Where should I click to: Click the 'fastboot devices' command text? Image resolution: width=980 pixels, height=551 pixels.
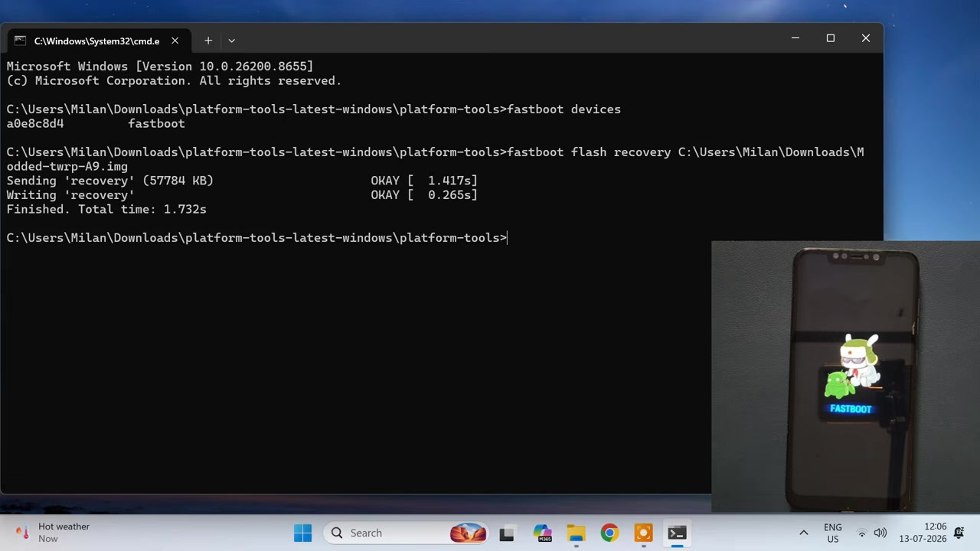(564, 109)
